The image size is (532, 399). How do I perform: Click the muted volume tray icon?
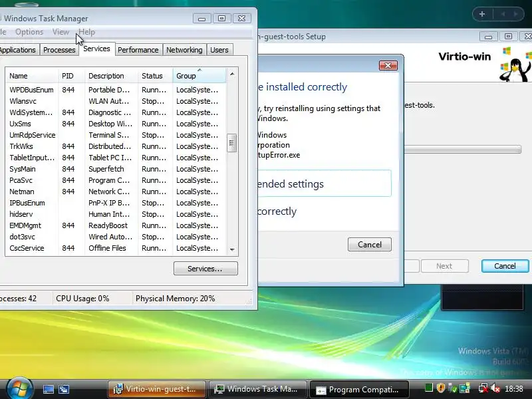pyautogui.click(x=495, y=388)
